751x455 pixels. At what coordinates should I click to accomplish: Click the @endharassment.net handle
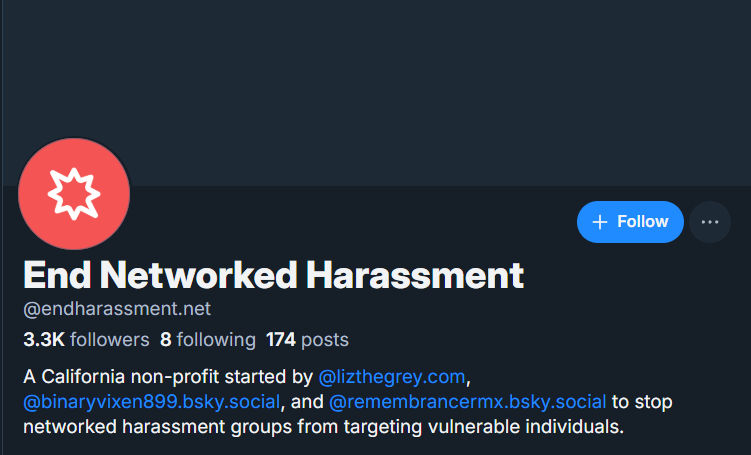tap(117, 308)
